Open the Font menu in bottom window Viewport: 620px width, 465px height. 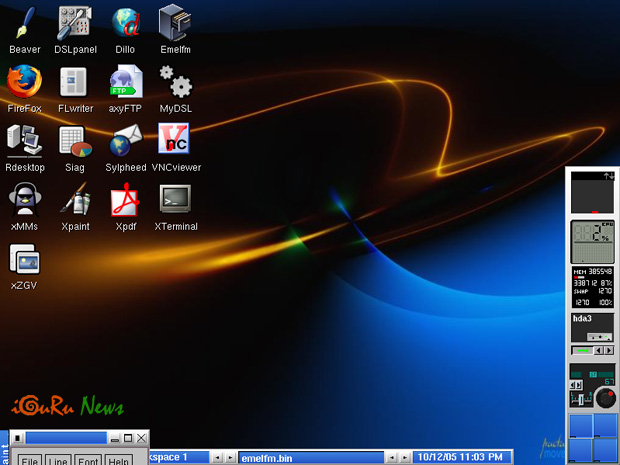click(88, 460)
